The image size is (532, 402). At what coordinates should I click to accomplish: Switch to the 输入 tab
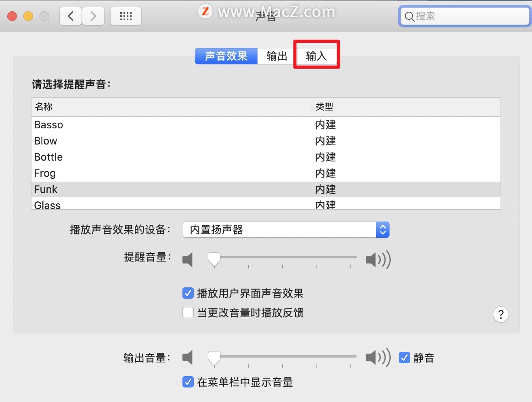point(316,56)
